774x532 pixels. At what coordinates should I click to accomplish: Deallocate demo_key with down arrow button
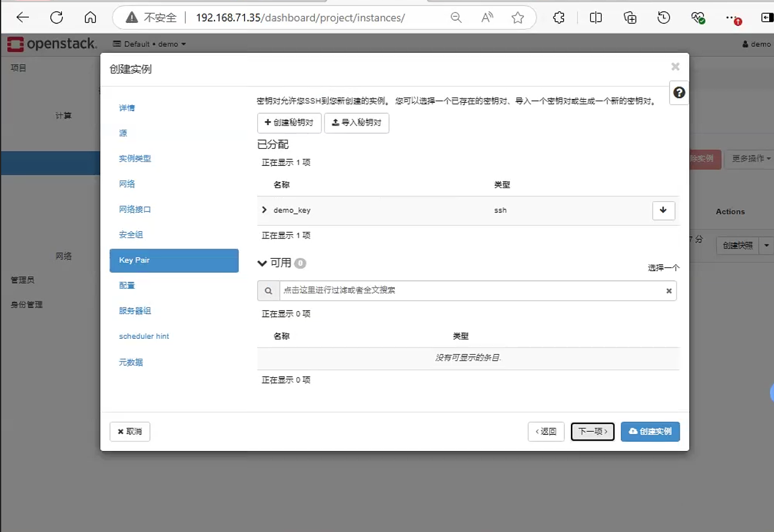(x=663, y=210)
